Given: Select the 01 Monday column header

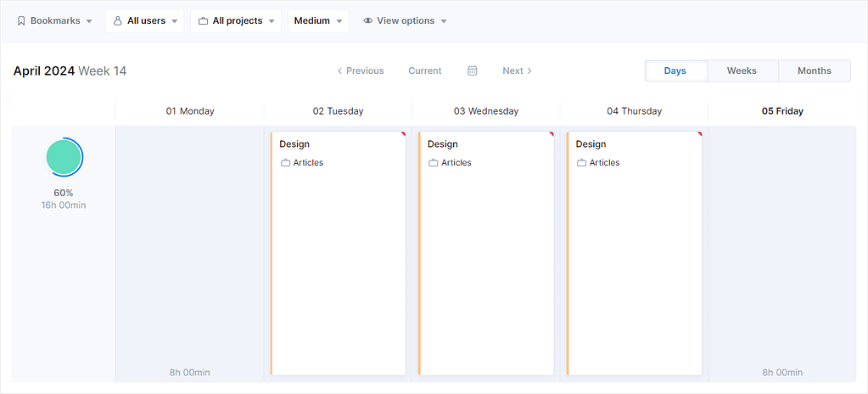Looking at the screenshot, I should coord(190,111).
